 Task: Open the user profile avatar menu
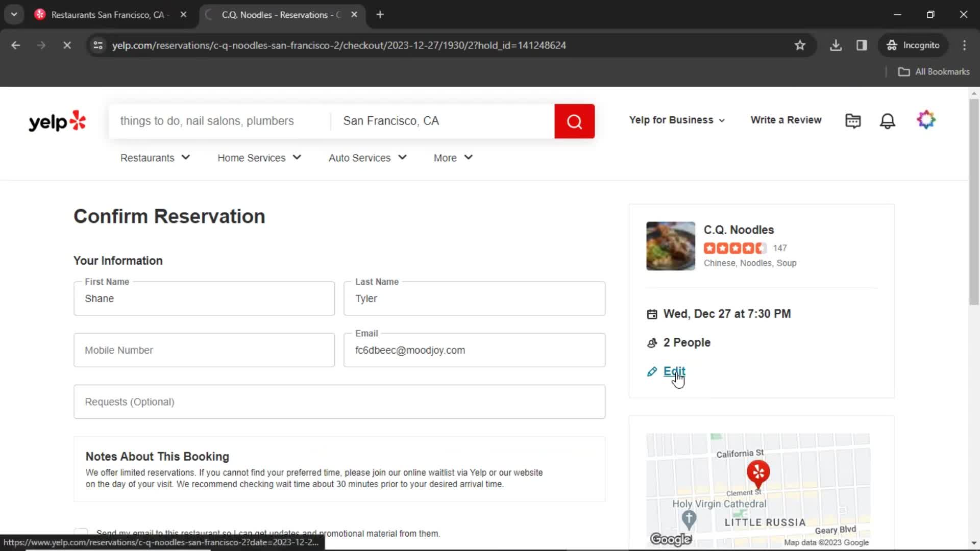[x=926, y=120]
